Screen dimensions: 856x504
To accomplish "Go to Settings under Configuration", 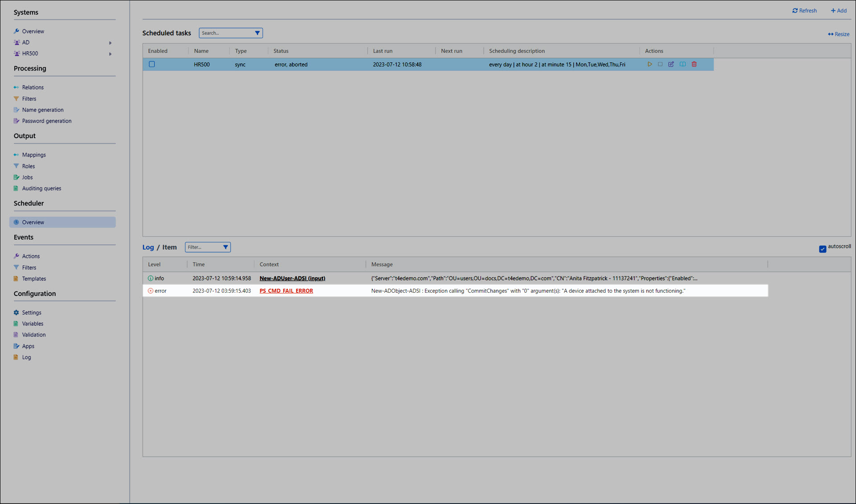I will point(31,312).
